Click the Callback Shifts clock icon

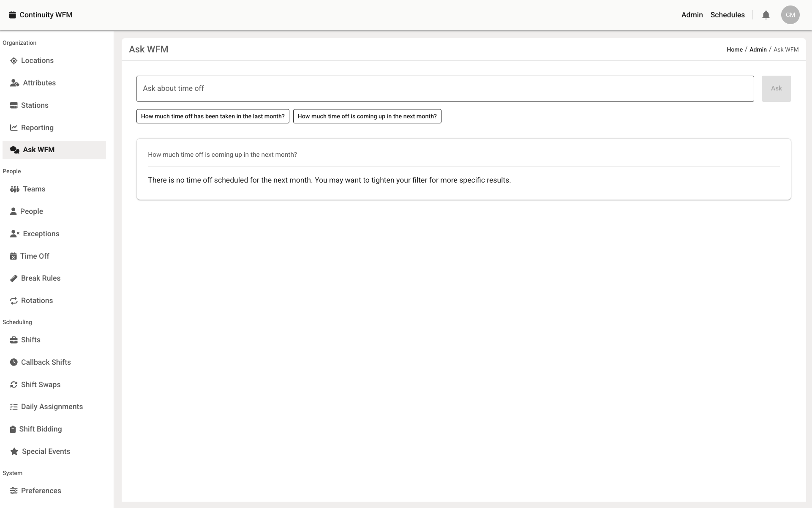click(14, 363)
